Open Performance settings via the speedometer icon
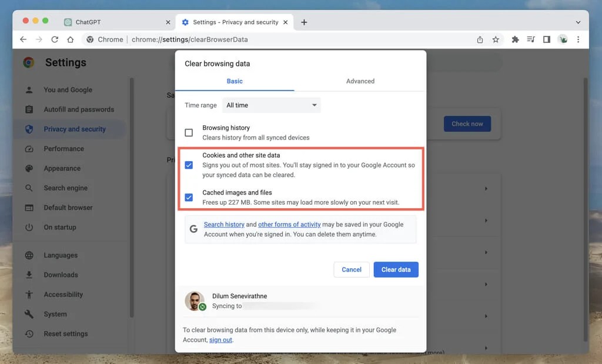The image size is (602, 364). coord(31,149)
